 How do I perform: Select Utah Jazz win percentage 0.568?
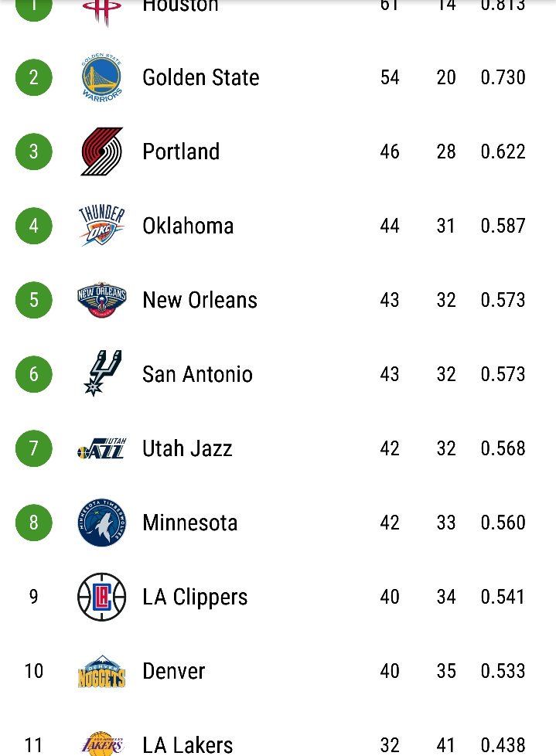(x=503, y=448)
